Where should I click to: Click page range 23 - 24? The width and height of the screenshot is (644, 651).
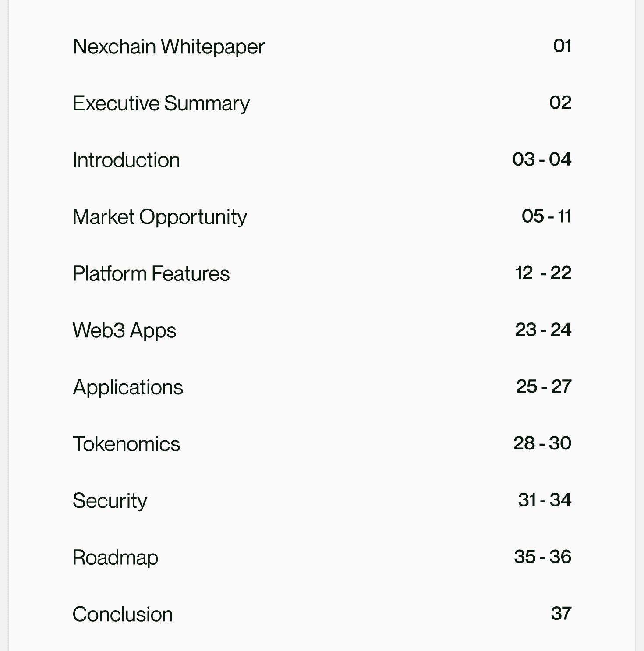543,330
